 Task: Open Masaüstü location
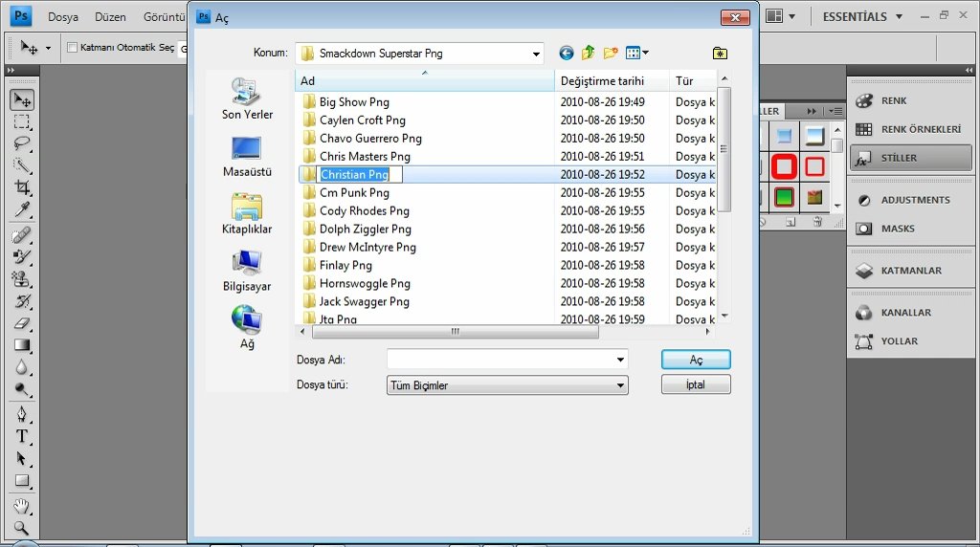click(247, 156)
